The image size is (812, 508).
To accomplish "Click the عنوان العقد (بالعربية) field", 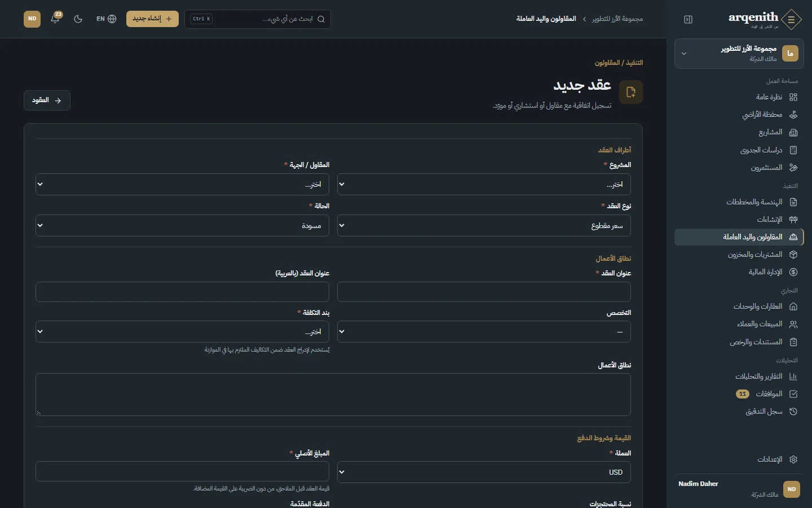I will (x=182, y=292).
